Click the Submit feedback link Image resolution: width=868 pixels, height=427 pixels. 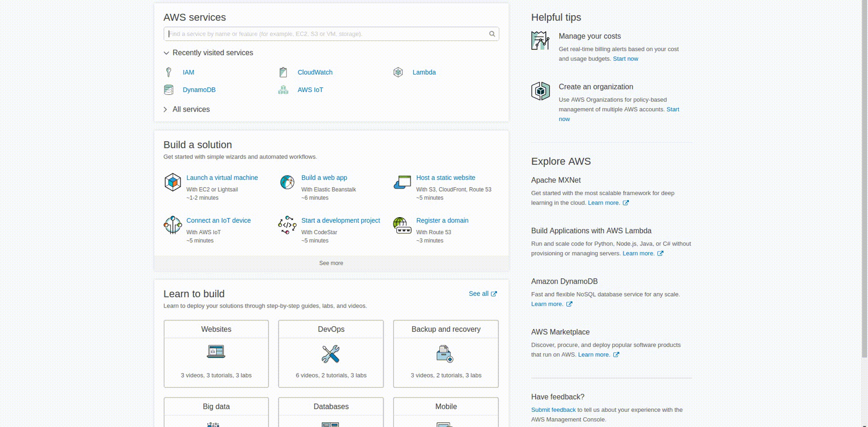tap(553, 410)
